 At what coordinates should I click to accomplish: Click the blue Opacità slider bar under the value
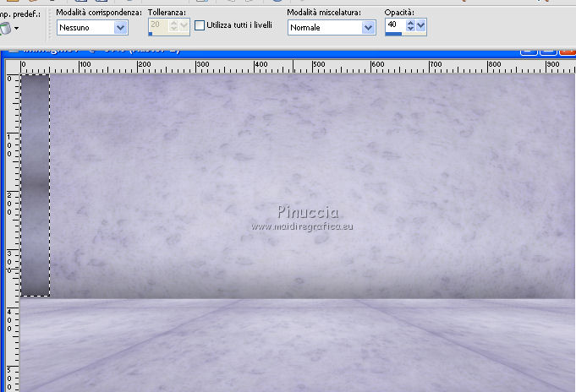[x=393, y=34]
